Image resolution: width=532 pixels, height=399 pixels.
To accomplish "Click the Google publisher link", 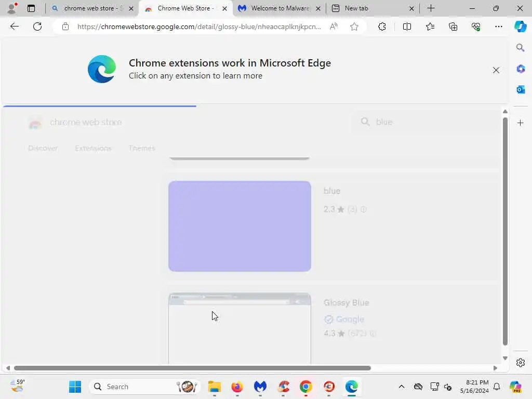I will coord(350,320).
